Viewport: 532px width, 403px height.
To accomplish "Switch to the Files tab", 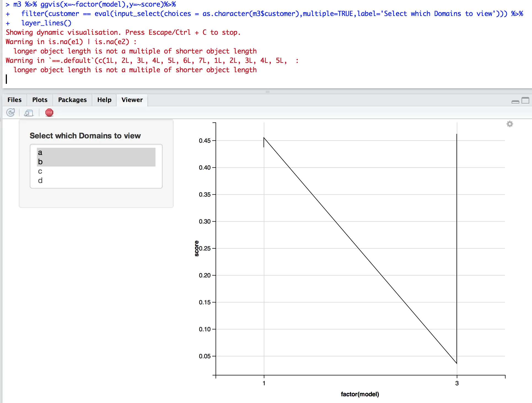I will pos(14,100).
